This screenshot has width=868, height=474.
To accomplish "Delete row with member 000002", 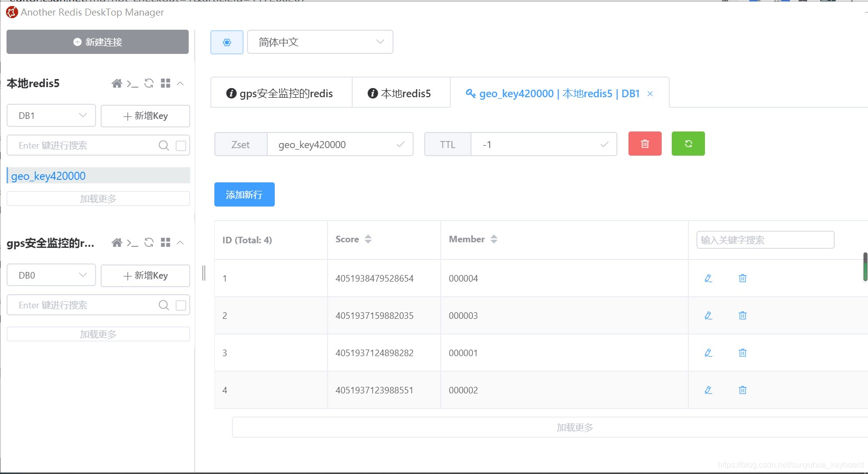I will point(743,390).
